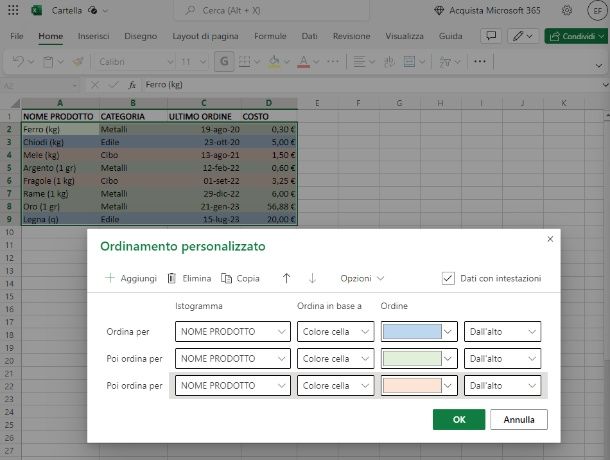Select column header E
The width and height of the screenshot is (610, 460).
(317, 103)
